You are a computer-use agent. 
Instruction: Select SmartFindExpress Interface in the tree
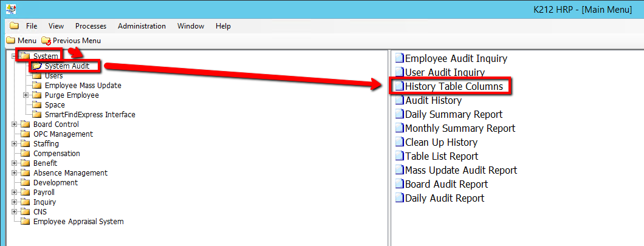click(90, 115)
